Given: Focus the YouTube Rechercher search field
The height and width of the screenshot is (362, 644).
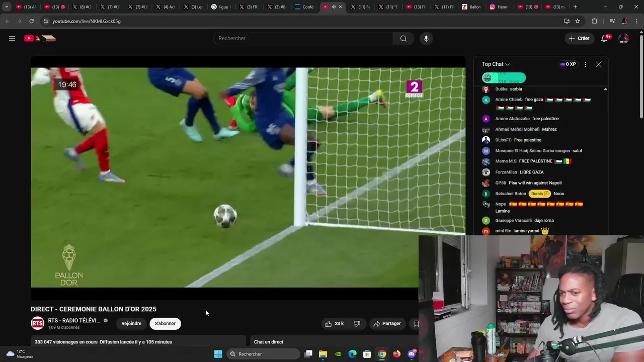Looking at the screenshot, I should pos(303,38).
